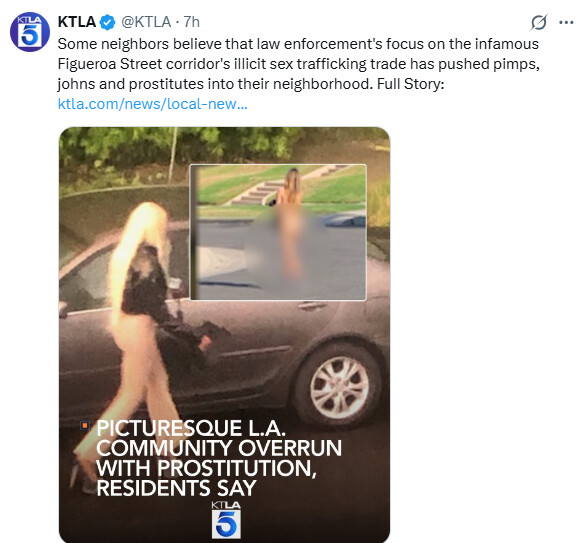This screenshot has width=585, height=543.
Task: Click the KTLA 5 logo inside the image
Action: pyautogui.click(x=226, y=520)
